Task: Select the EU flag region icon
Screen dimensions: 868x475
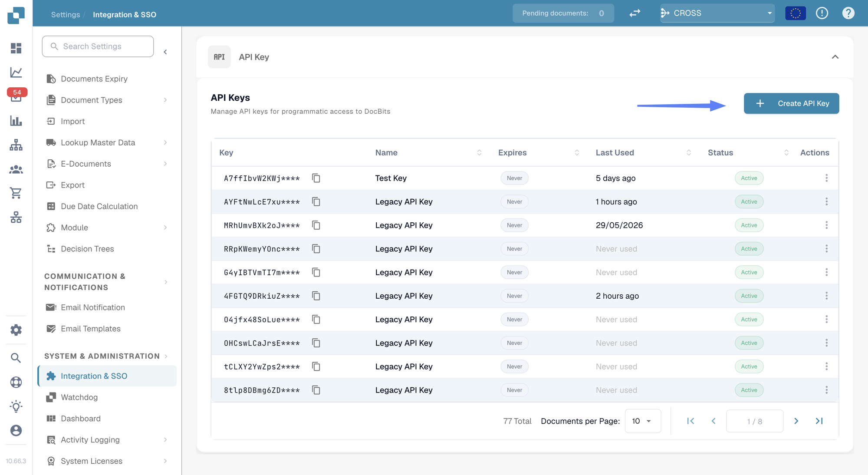Action: (796, 13)
